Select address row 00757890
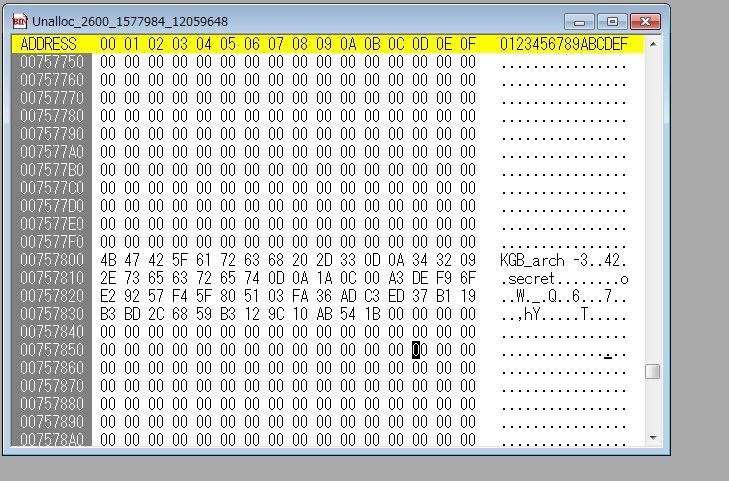 pos(52,422)
